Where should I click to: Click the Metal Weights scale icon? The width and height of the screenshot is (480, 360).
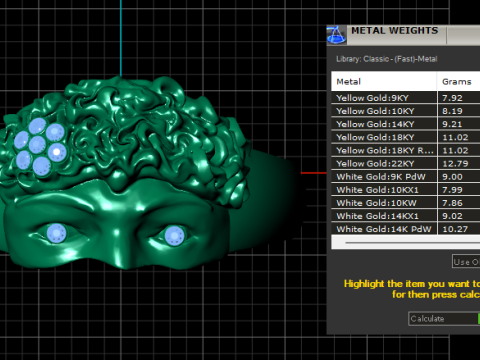(336, 35)
